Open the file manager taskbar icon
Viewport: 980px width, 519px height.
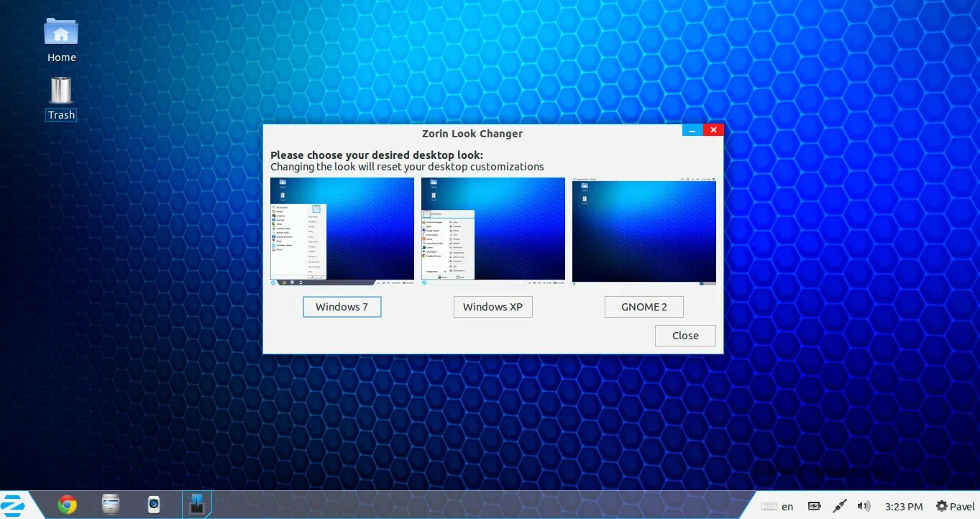pyautogui.click(x=111, y=505)
